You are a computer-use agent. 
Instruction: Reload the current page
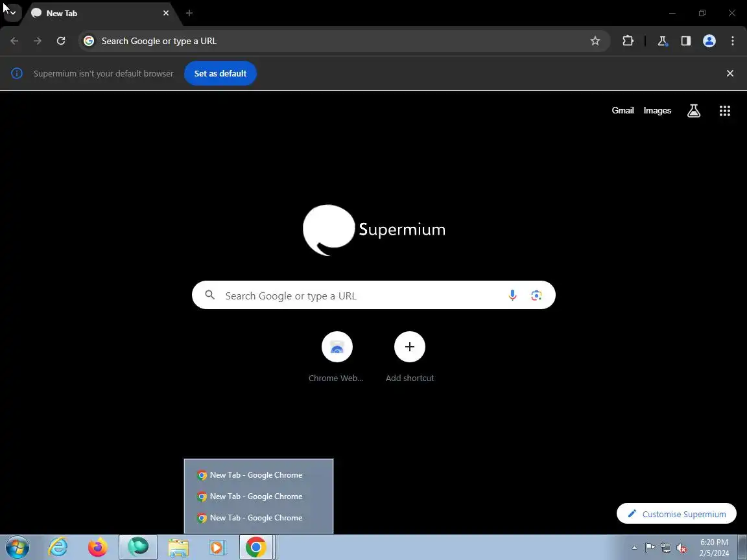[x=61, y=41]
